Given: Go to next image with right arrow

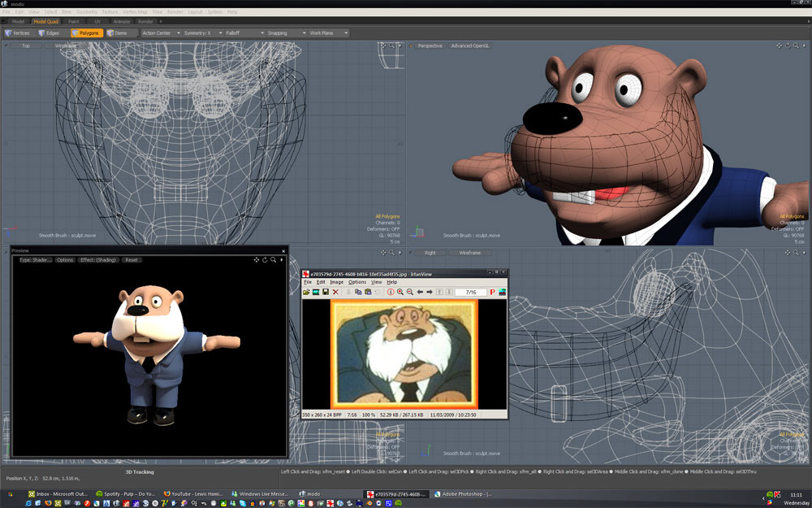Looking at the screenshot, I should click(430, 292).
